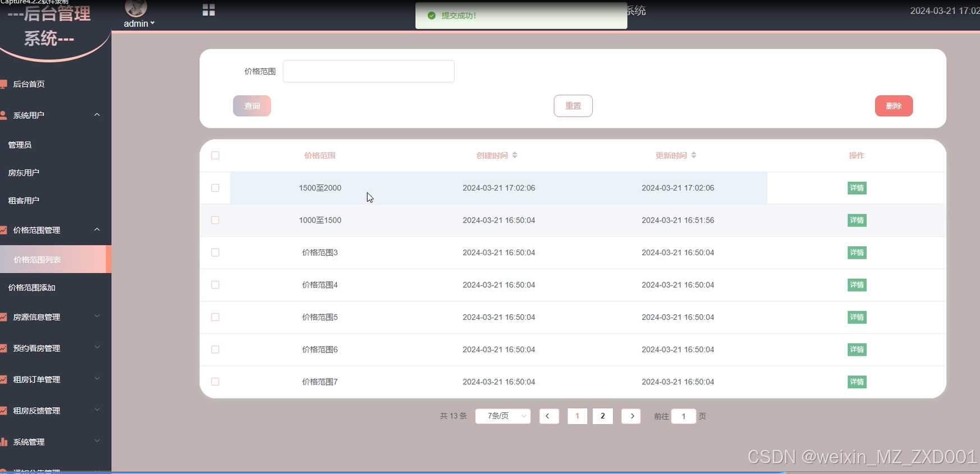The width and height of the screenshot is (980, 474).
Task: Sort by 创建时间 using sort arrows
Action: (x=515, y=155)
